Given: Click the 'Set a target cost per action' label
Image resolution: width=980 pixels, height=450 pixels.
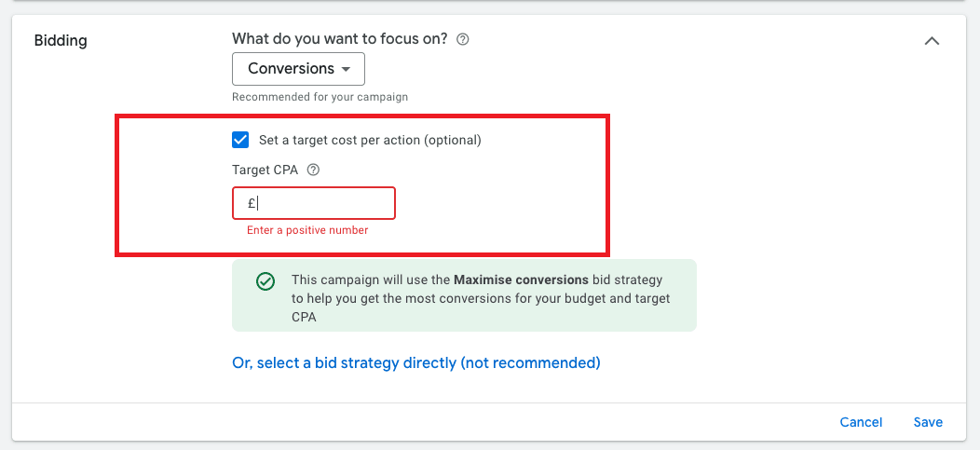Looking at the screenshot, I should click(370, 141).
